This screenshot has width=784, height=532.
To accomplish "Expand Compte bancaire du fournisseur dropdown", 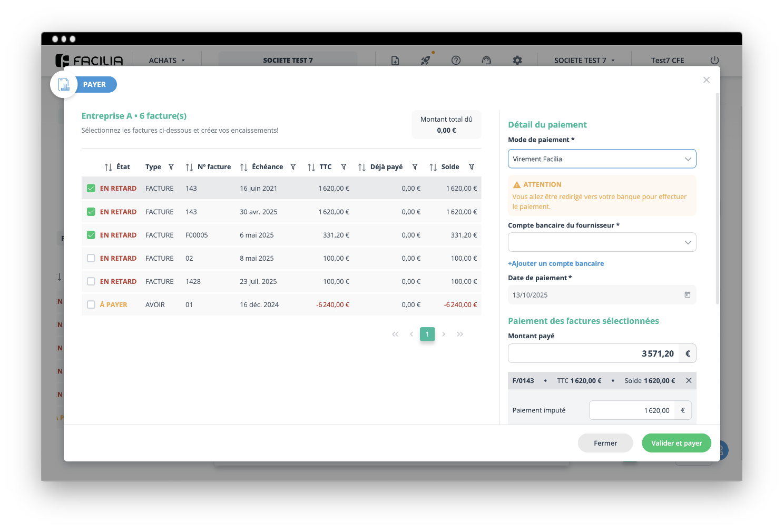I will click(602, 242).
